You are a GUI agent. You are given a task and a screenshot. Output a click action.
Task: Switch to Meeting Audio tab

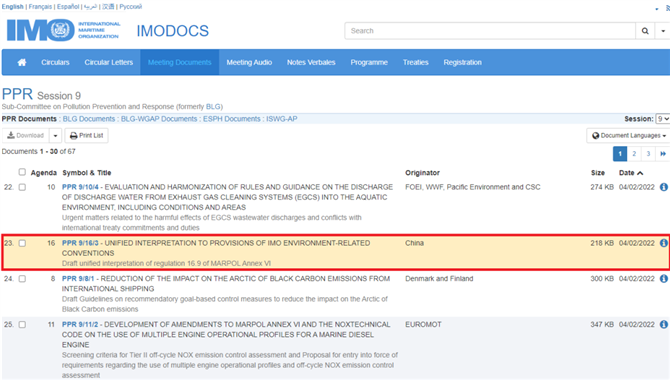pyautogui.click(x=249, y=62)
